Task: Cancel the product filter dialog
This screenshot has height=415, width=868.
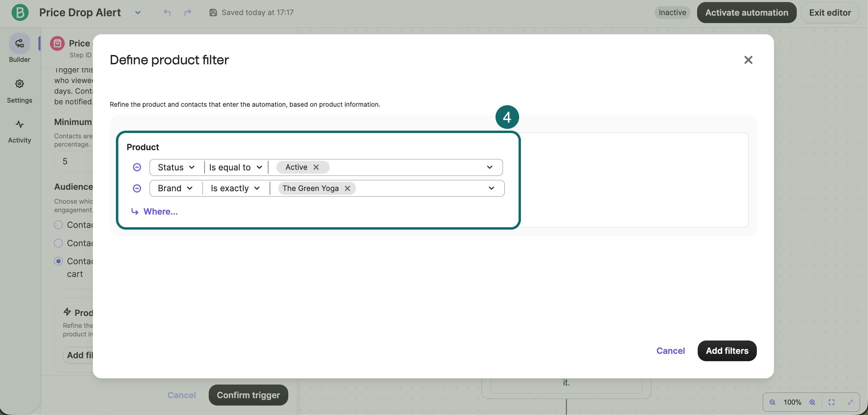Action: coord(671,351)
